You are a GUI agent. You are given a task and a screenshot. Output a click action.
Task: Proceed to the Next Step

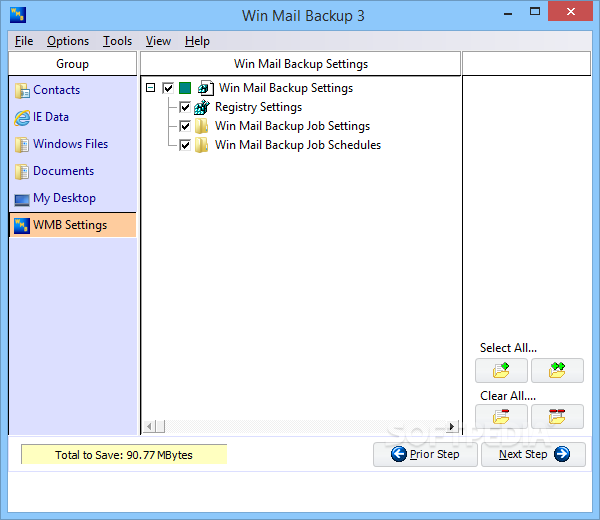[533, 454]
